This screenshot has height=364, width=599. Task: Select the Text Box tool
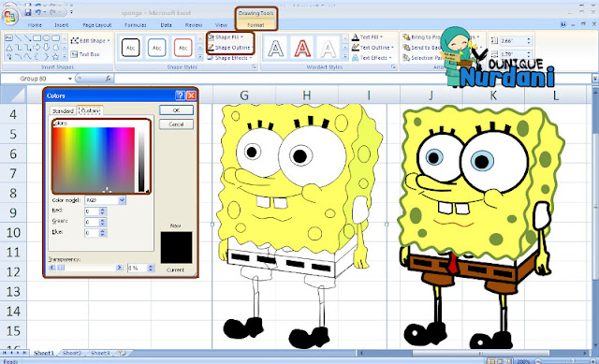point(85,54)
